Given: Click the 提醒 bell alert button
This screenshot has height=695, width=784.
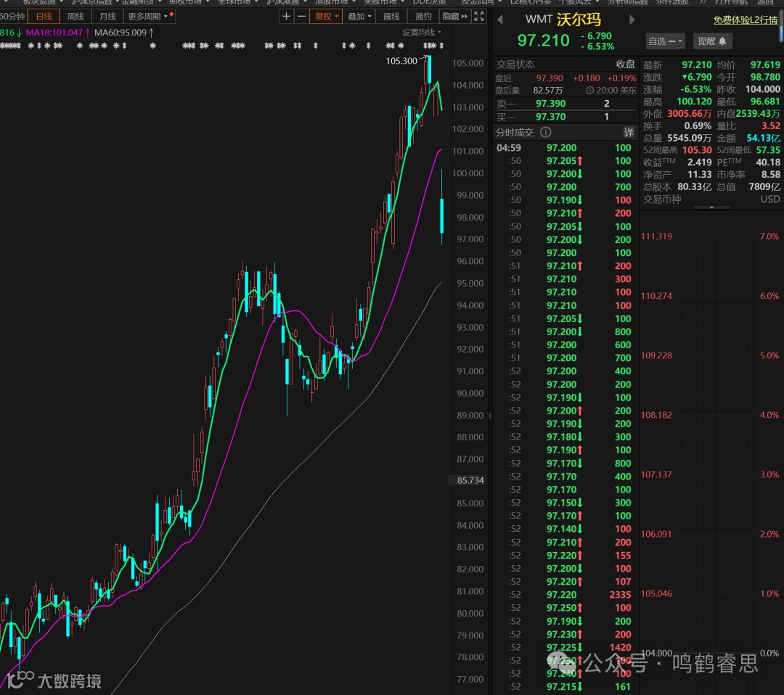Looking at the screenshot, I should 713,41.
